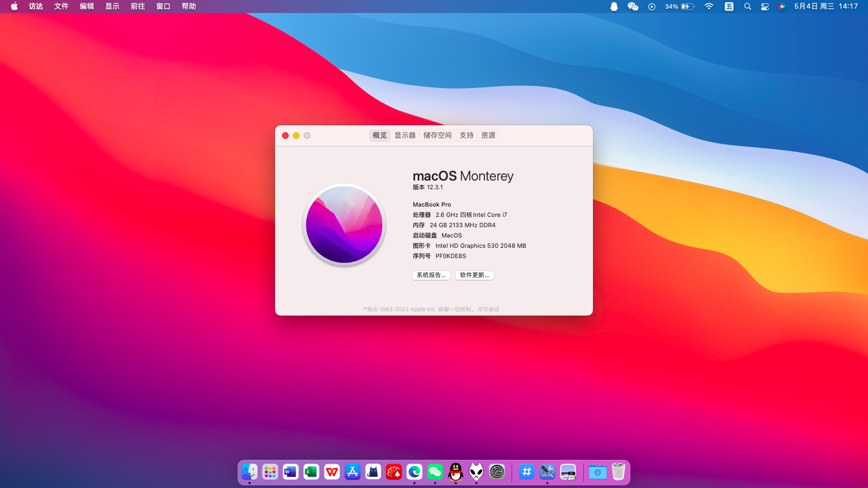Click the serial number PF0KDE8S
This screenshot has width=868, height=488.
coord(451,256)
